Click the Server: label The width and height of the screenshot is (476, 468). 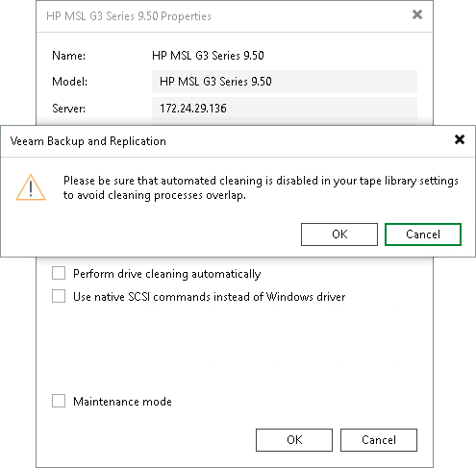click(x=69, y=109)
